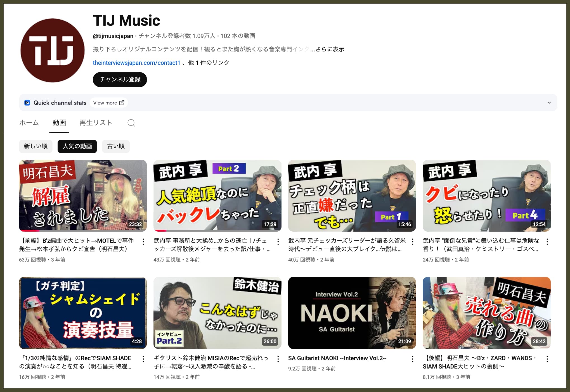The image size is (570, 392).
Task: Open the kebab menu for the SIAM SHADE video
Action: 143,359
